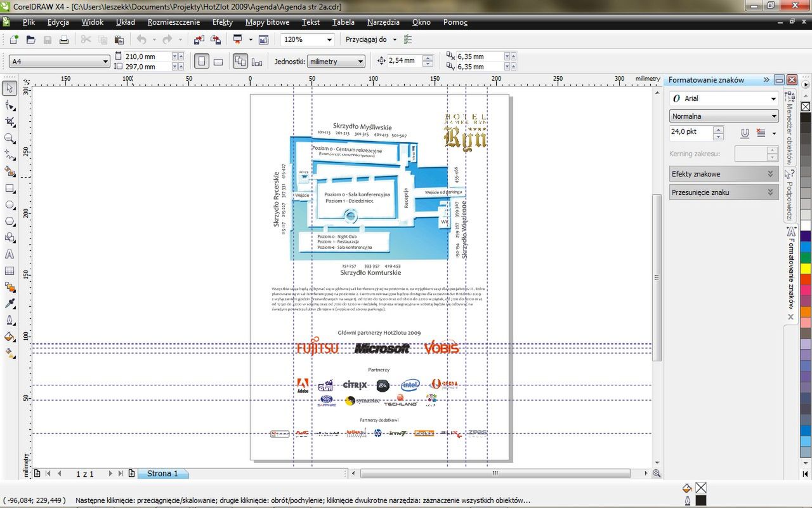This screenshot has width=812, height=508.
Task: Select the Smart fill tool
Action: click(x=10, y=171)
